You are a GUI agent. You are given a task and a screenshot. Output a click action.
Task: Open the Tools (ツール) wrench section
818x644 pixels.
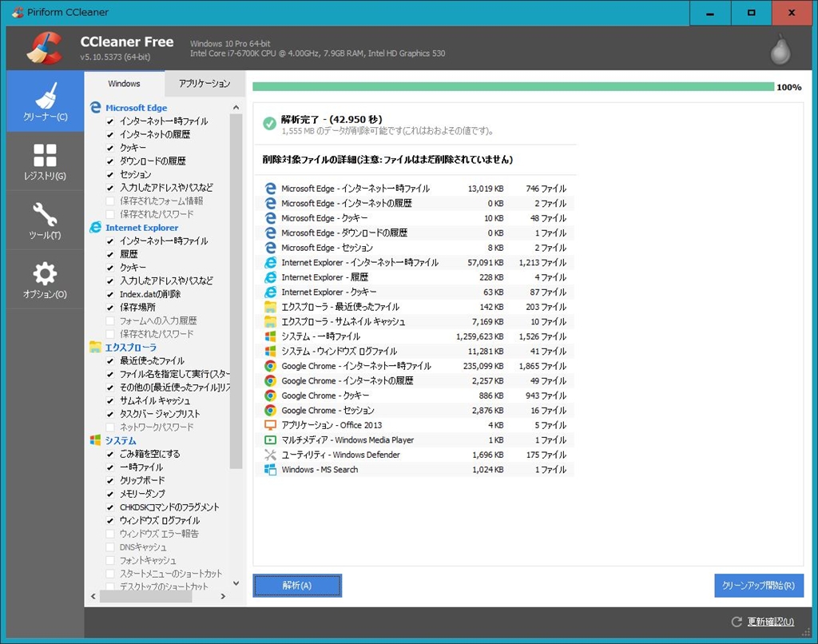coord(45,221)
